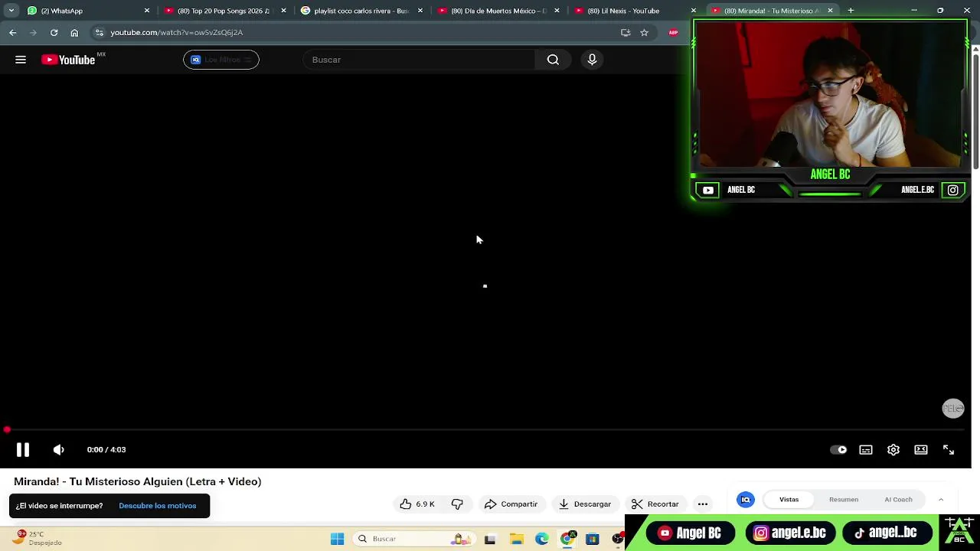Click the taskbar Buscar search box

click(416, 539)
